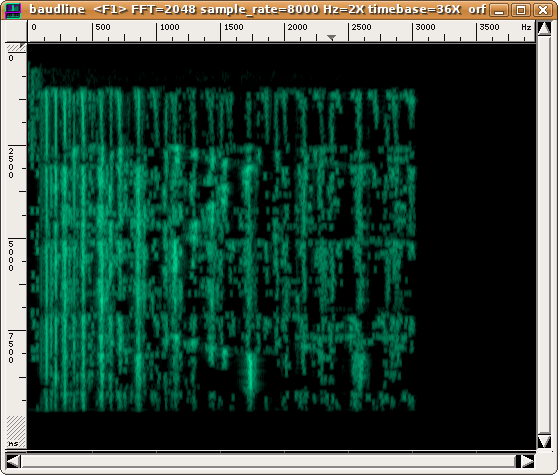Click the 2000 Hz mark on the frequency ruler

pos(297,27)
